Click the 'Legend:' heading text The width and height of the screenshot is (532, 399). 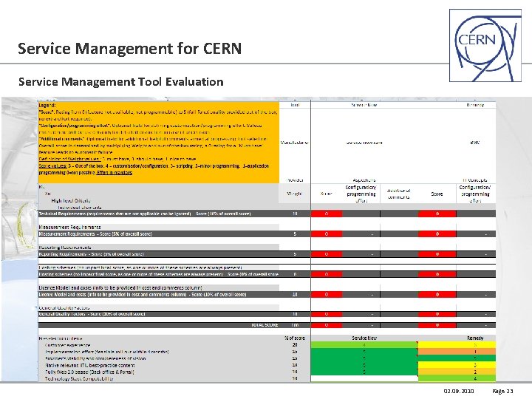pos(47,105)
